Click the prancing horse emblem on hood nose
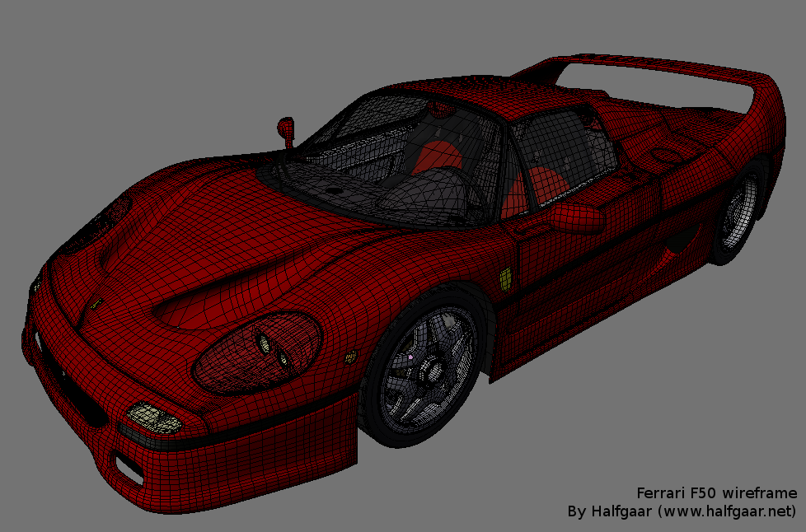This screenshot has height=532, width=806. [x=96, y=302]
